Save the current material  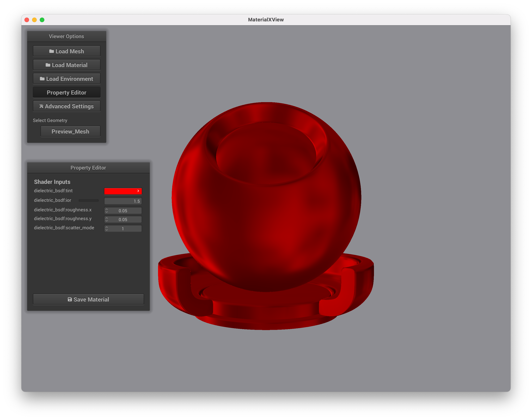(88, 299)
